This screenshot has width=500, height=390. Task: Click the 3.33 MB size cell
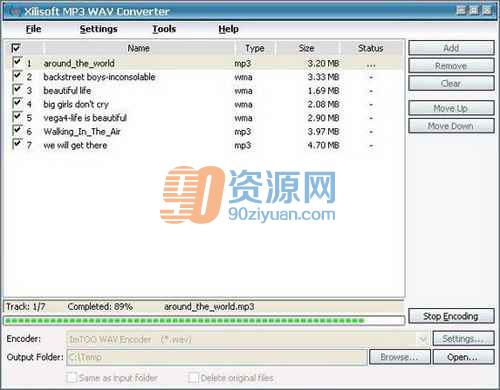(323, 77)
